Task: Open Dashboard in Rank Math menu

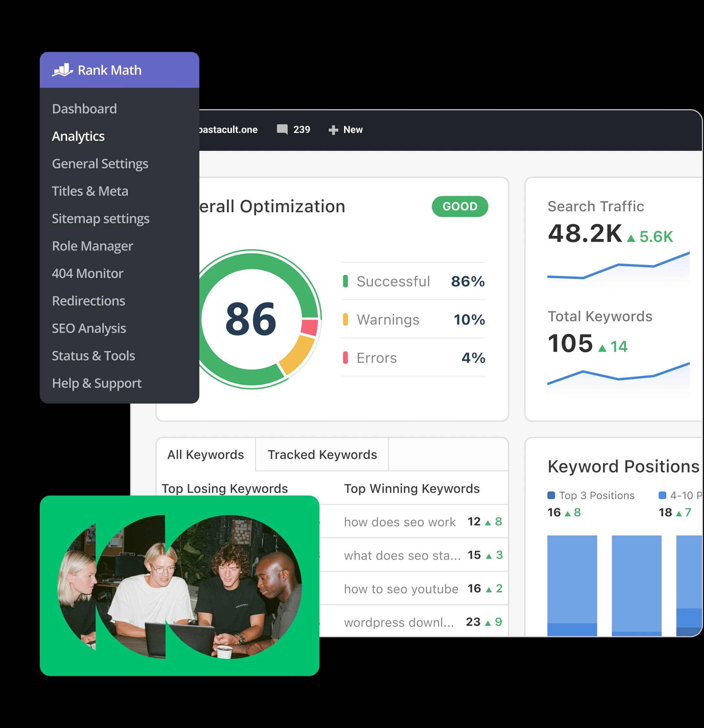Action: (x=84, y=109)
